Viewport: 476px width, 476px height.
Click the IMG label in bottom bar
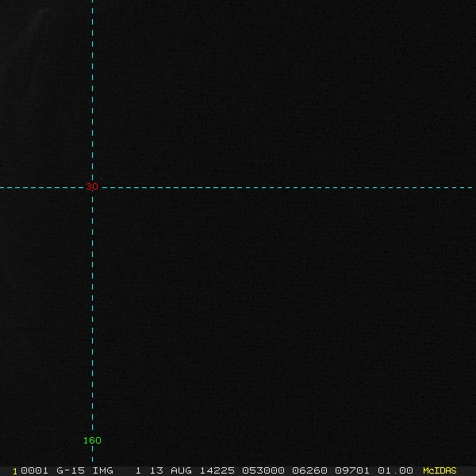[x=102, y=470]
